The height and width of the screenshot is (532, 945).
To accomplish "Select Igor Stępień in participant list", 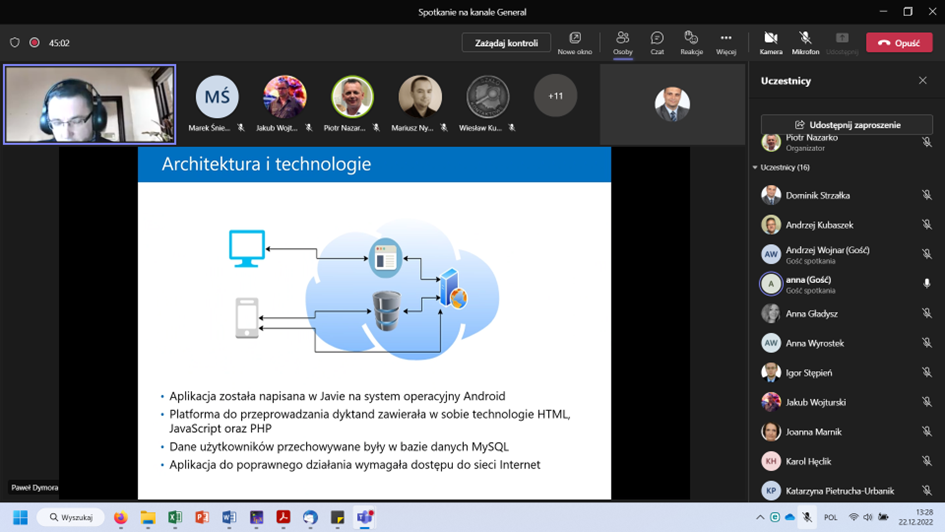I will pyautogui.click(x=809, y=373).
